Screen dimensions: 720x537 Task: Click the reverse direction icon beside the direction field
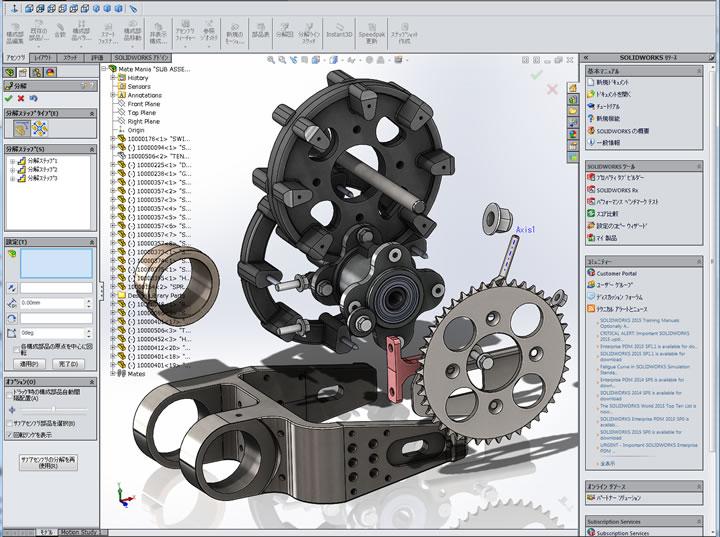12,288
